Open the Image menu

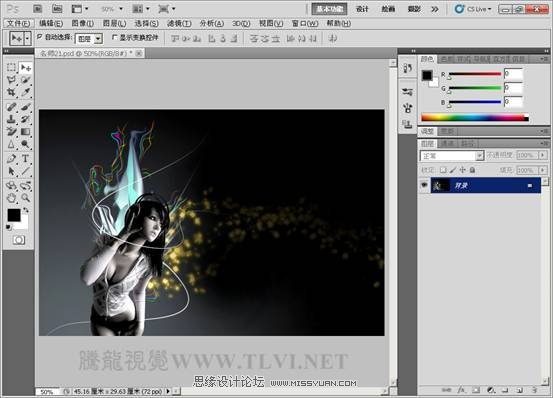point(83,24)
